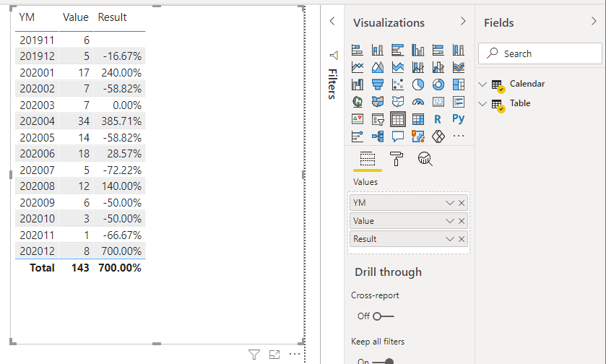Expand the Calendar table in Fields
The image size is (606, 364).
482,84
